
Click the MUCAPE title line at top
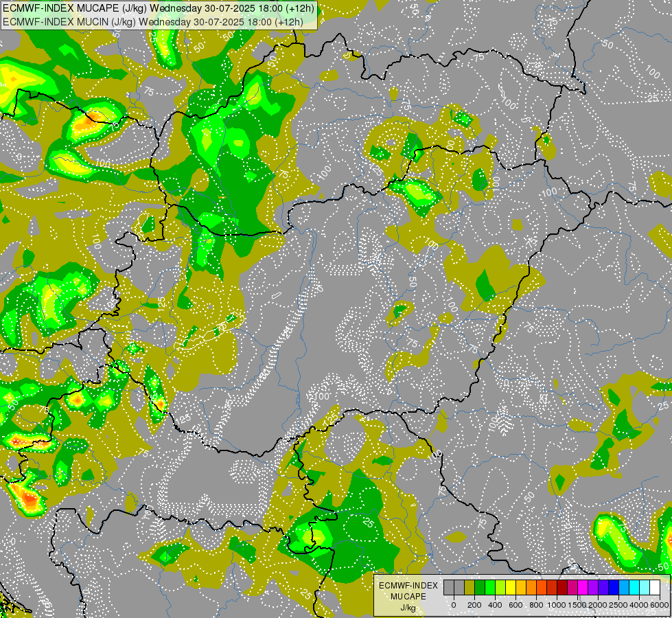(x=159, y=8)
